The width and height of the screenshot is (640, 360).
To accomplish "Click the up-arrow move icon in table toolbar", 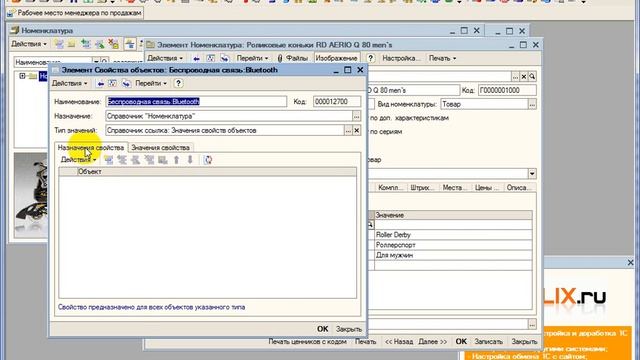I will pyautogui.click(x=176, y=160).
